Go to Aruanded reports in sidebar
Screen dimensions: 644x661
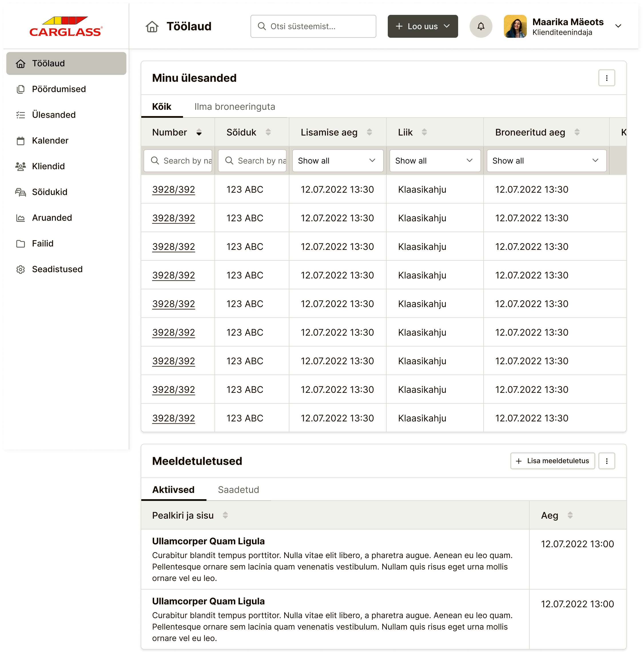(x=52, y=218)
